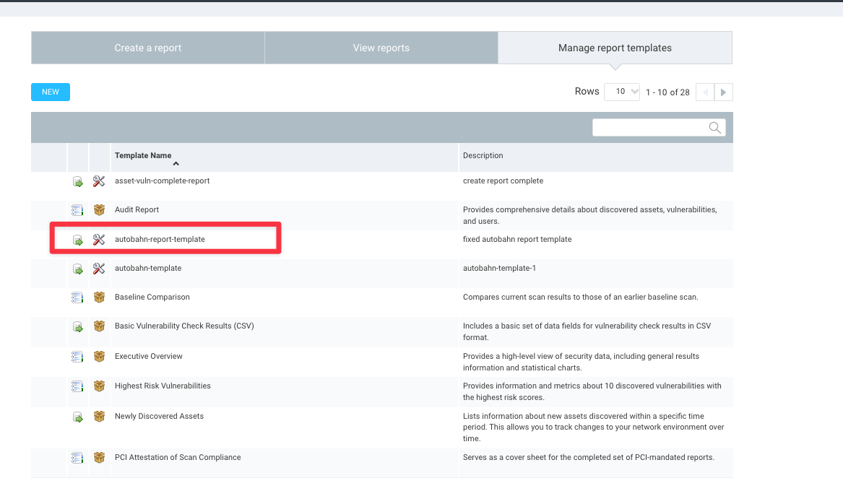Open the Audit Report template

(137, 210)
